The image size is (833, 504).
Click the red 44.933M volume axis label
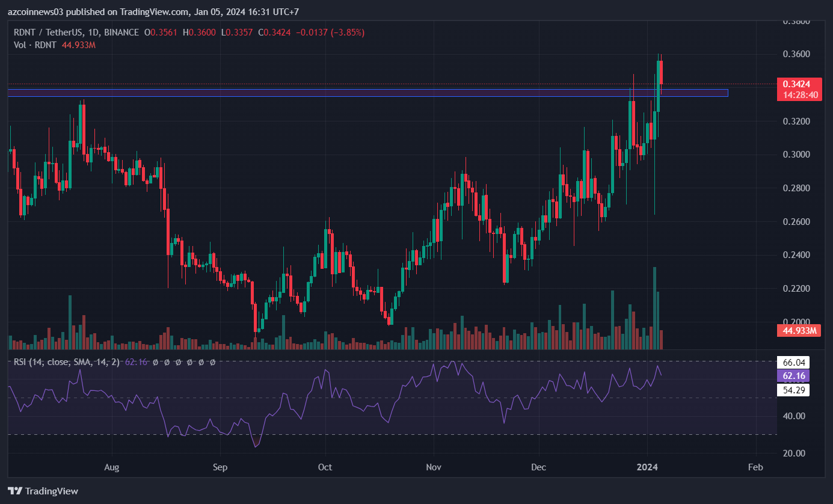point(799,331)
